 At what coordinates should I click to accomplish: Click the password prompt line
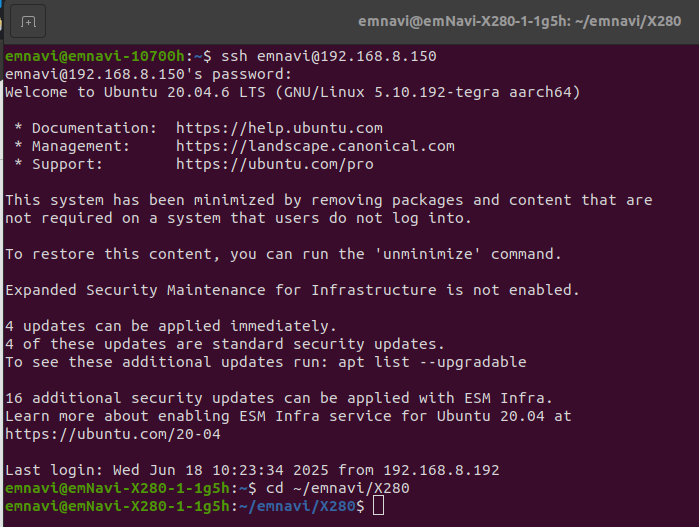(x=148, y=74)
